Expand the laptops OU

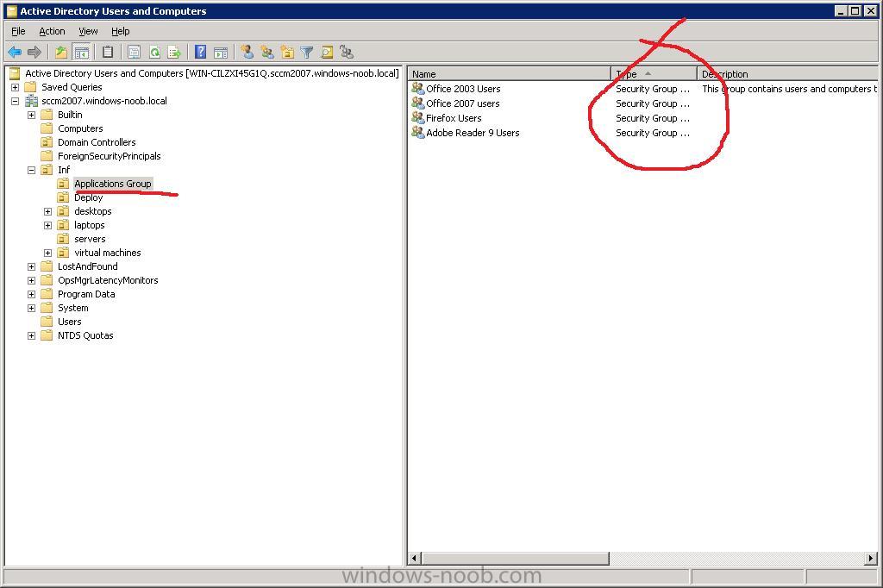[48, 225]
